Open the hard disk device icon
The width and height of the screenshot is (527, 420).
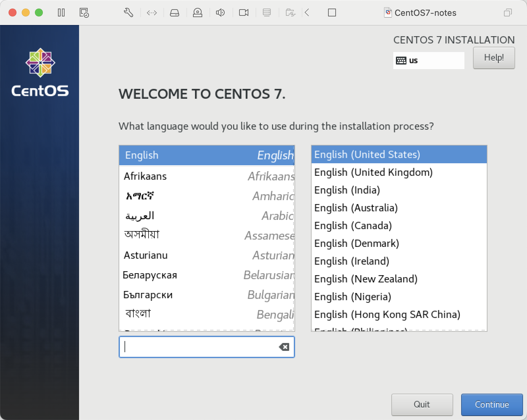(x=175, y=13)
